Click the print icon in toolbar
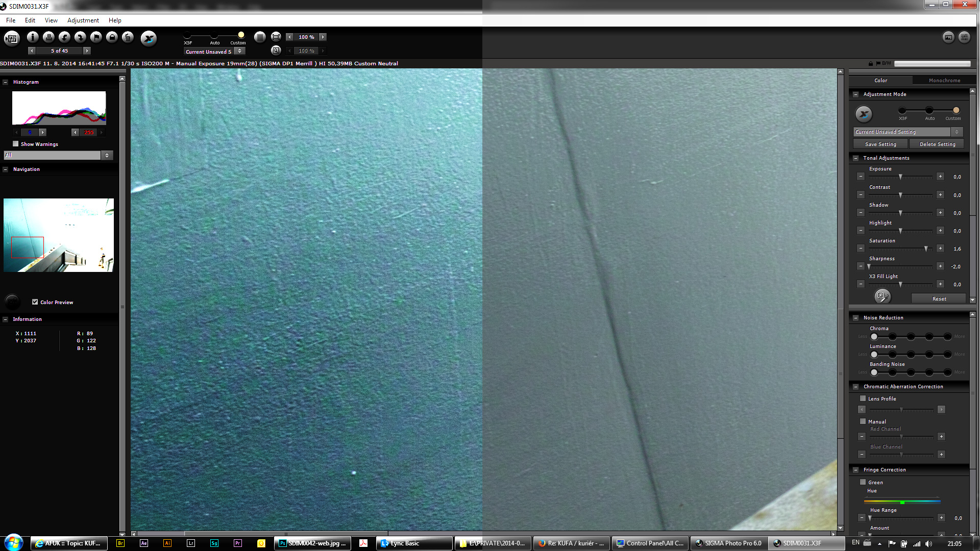This screenshot has height=551, width=980. tap(48, 37)
